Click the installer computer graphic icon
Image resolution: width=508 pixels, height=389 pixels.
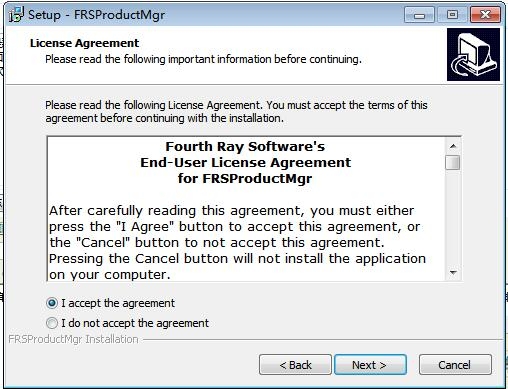(x=473, y=54)
